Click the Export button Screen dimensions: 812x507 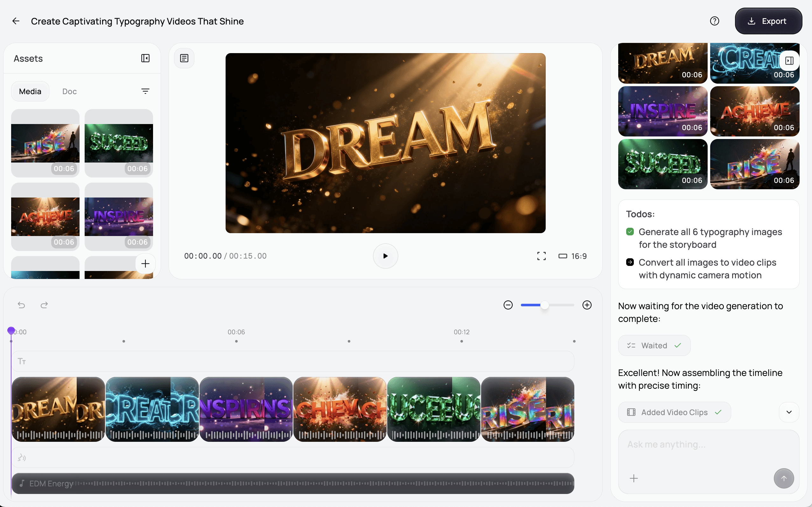pyautogui.click(x=768, y=21)
